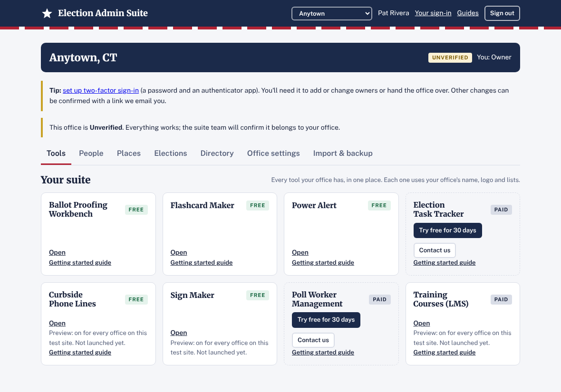
Task: Open the Sign Maker tool
Action: coord(179,333)
